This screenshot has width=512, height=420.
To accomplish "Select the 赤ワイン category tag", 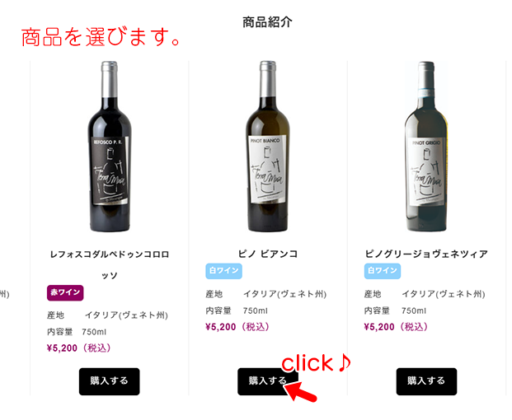I will point(65,292).
